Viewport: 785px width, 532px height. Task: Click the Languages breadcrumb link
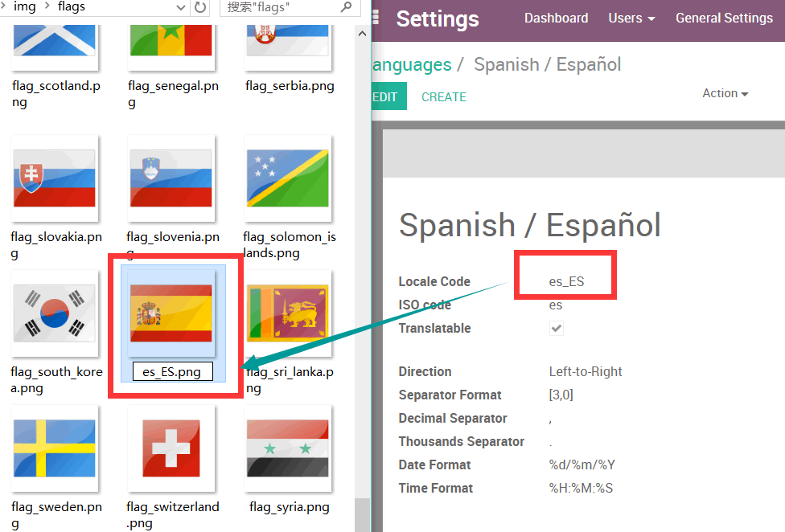click(x=412, y=65)
